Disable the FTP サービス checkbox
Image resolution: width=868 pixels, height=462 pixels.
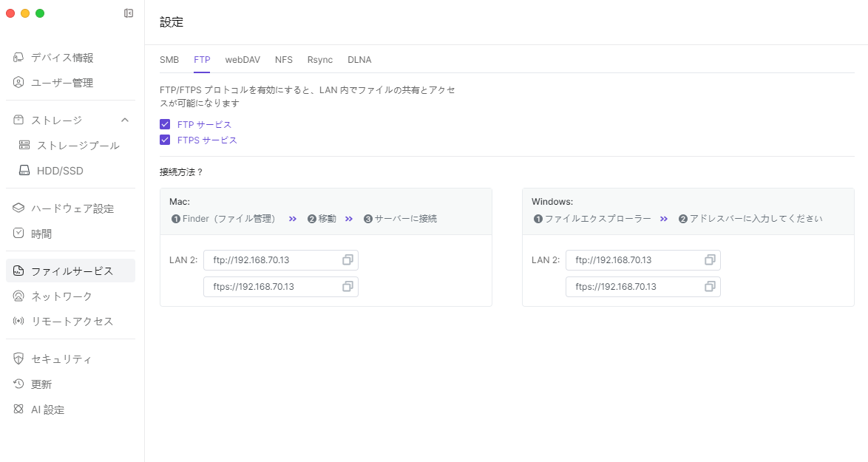point(165,124)
